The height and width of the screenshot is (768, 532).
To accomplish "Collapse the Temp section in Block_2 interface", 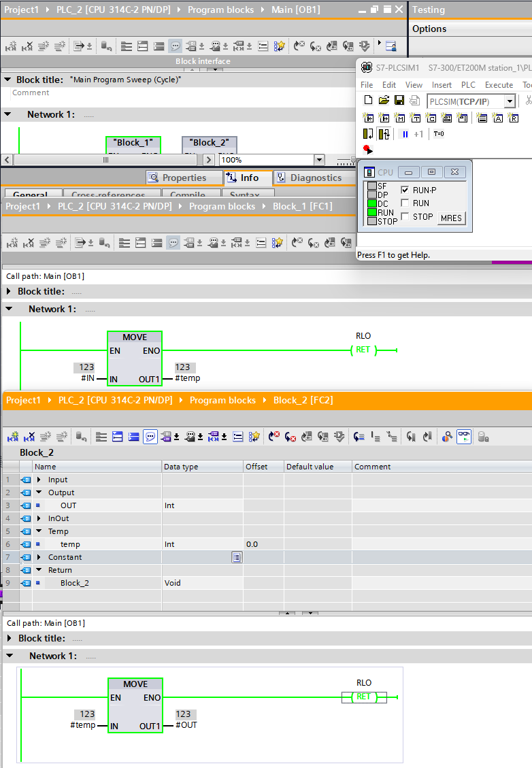I will coord(39,531).
